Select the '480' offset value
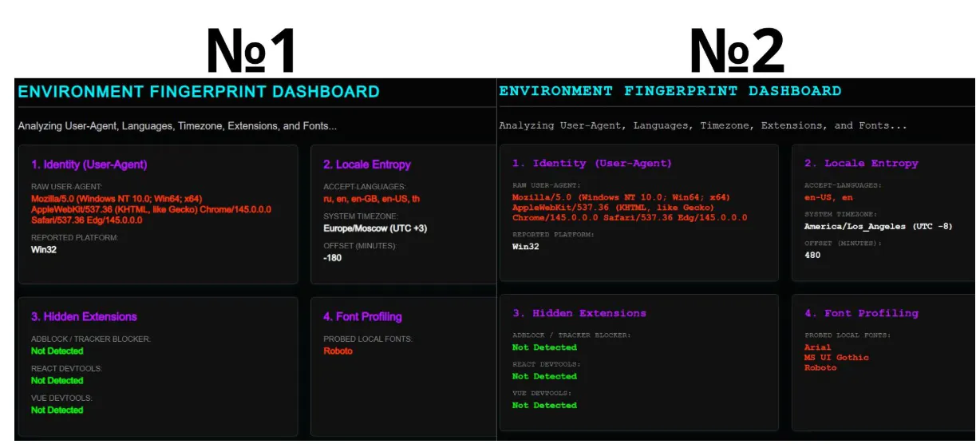Image resolution: width=980 pixels, height=444 pixels. 812,256
